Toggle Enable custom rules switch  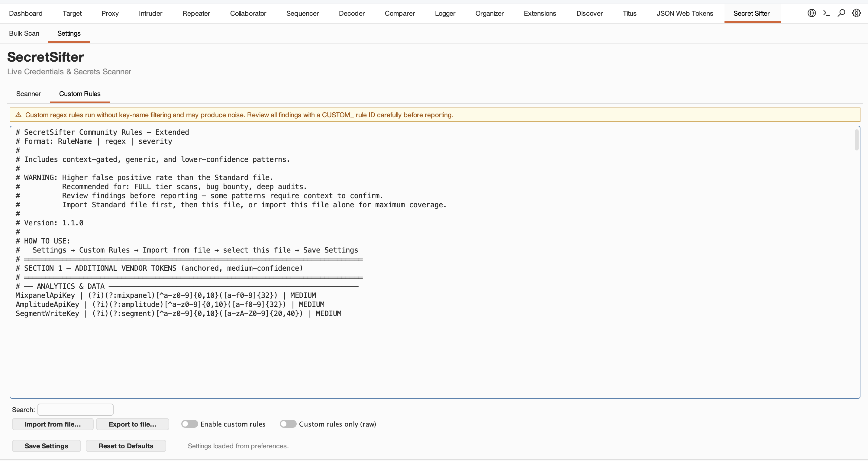(189, 424)
